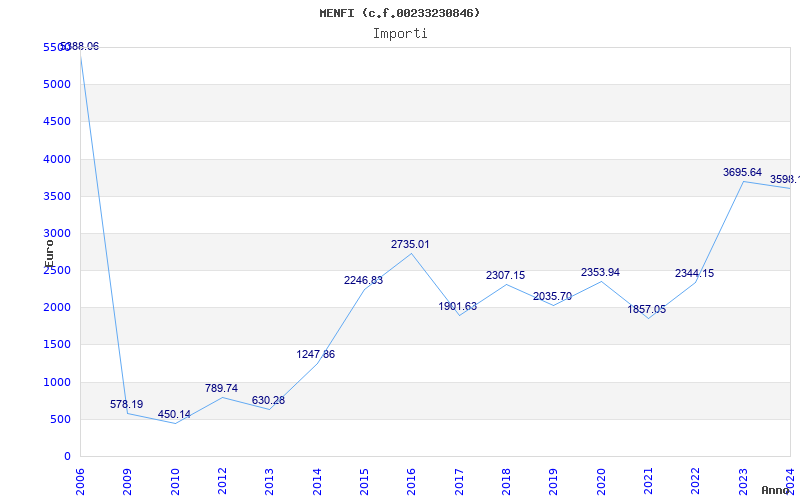The height and width of the screenshot is (500, 800).
Task: Click the x-axis year 2022
Action: 695,481
